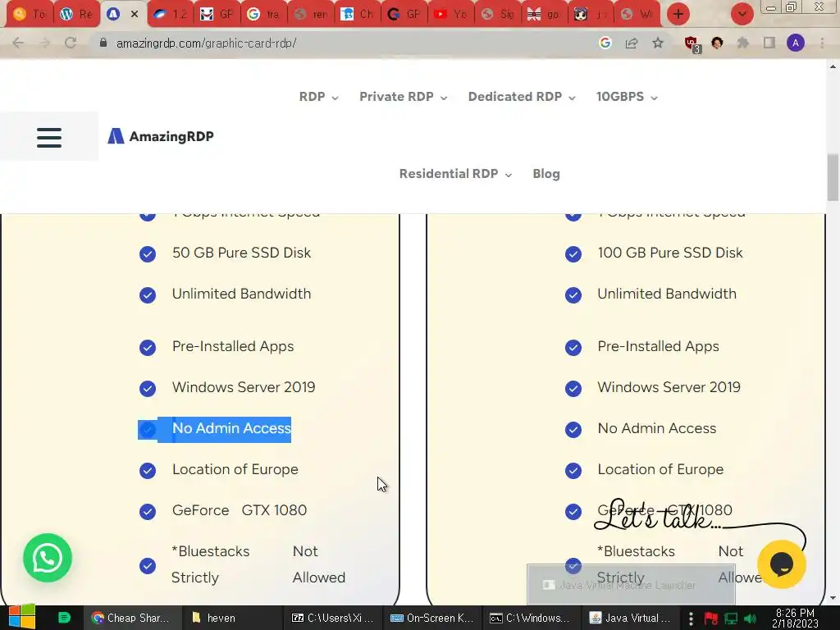The image size is (840, 630).
Task: Click left Windows Server 2019 text
Action: pos(244,387)
